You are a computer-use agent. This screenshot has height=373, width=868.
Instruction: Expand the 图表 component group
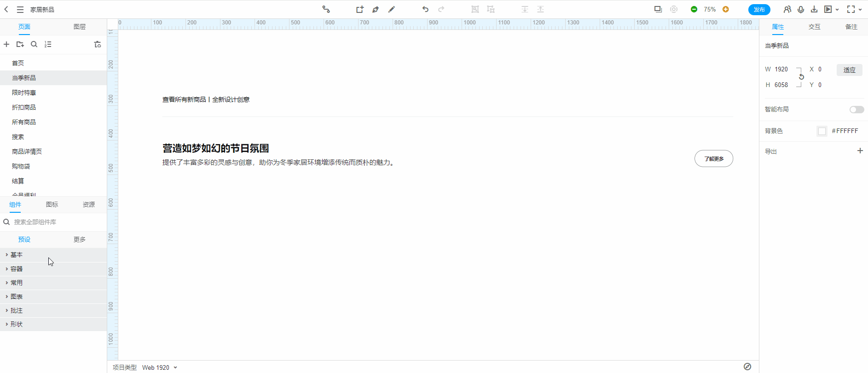coord(53,297)
